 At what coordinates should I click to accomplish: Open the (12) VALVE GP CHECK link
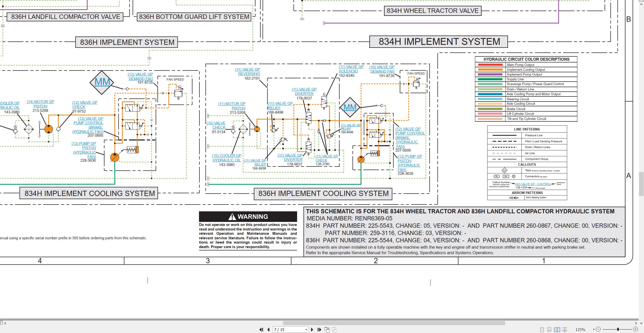(85, 105)
